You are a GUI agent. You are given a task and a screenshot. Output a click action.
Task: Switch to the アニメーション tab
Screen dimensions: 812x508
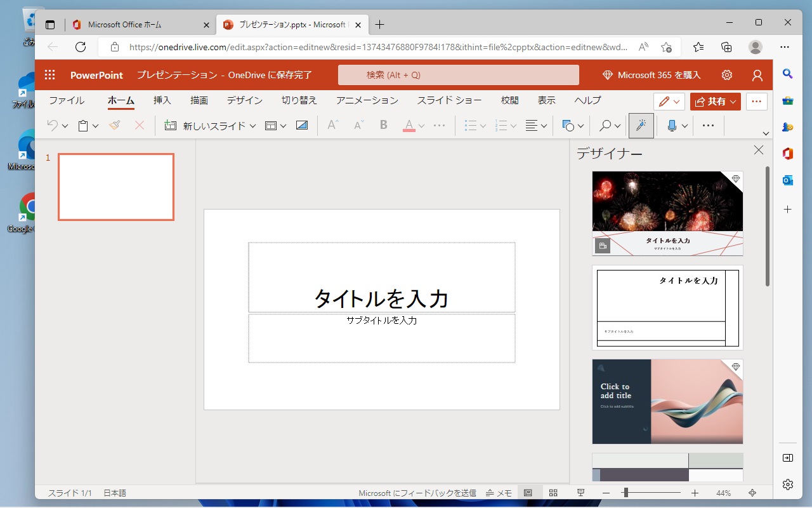pos(367,100)
